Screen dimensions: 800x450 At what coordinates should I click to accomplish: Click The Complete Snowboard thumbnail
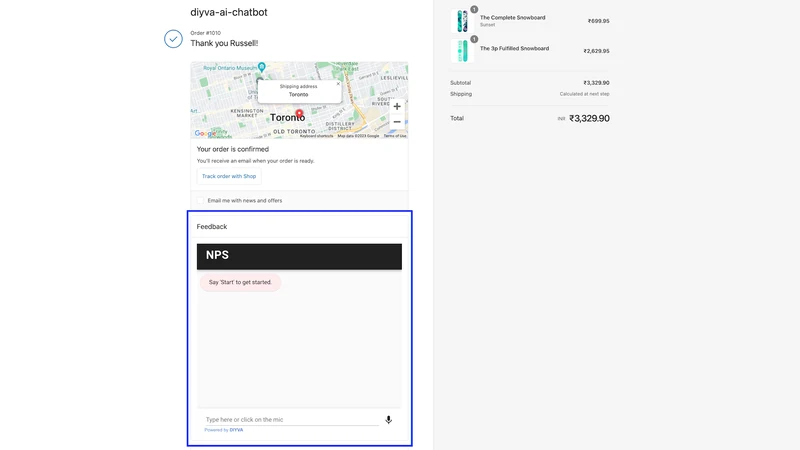(x=462, y=21)
